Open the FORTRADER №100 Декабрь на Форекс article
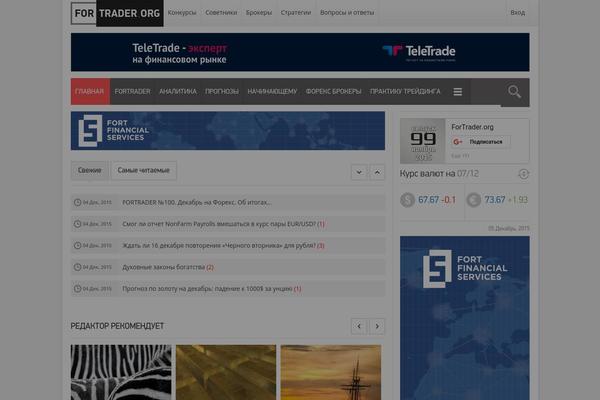The width and height of the screenshot is (600, 400). tap(197, 202)
